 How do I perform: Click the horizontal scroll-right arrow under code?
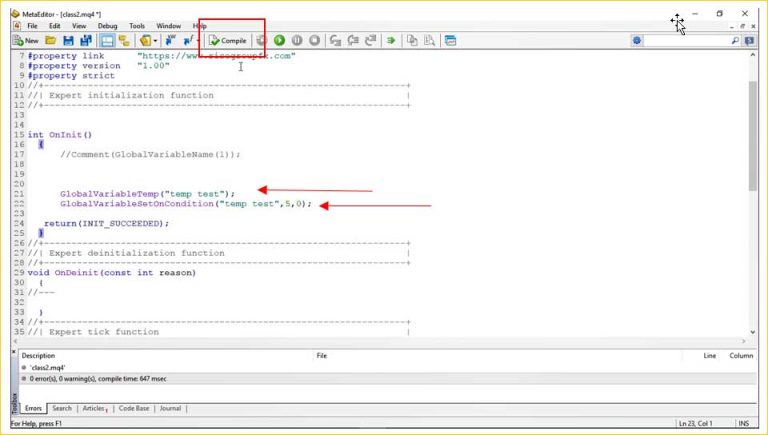tap(744, 341)
